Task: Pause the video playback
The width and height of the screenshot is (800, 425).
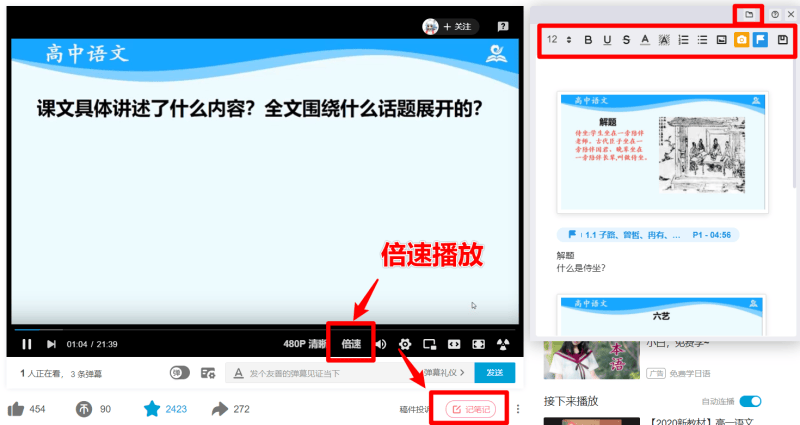Action: (x=27, y=344)
